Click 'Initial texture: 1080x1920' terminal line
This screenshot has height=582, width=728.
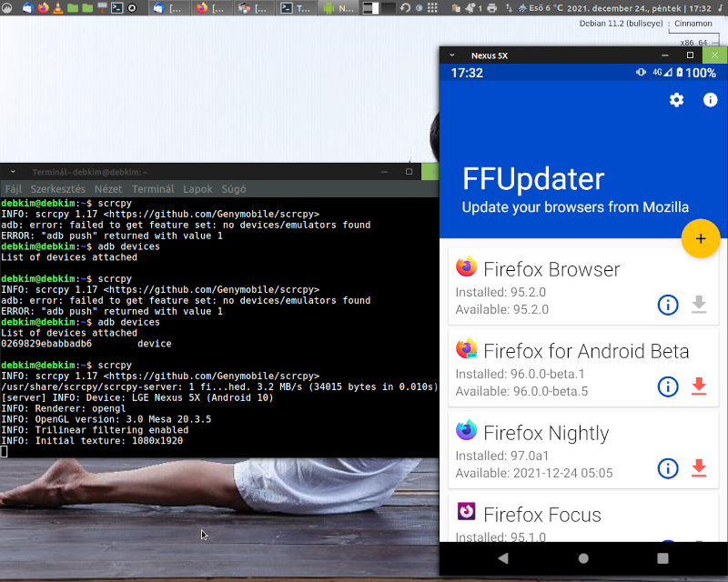pos(92,440)
